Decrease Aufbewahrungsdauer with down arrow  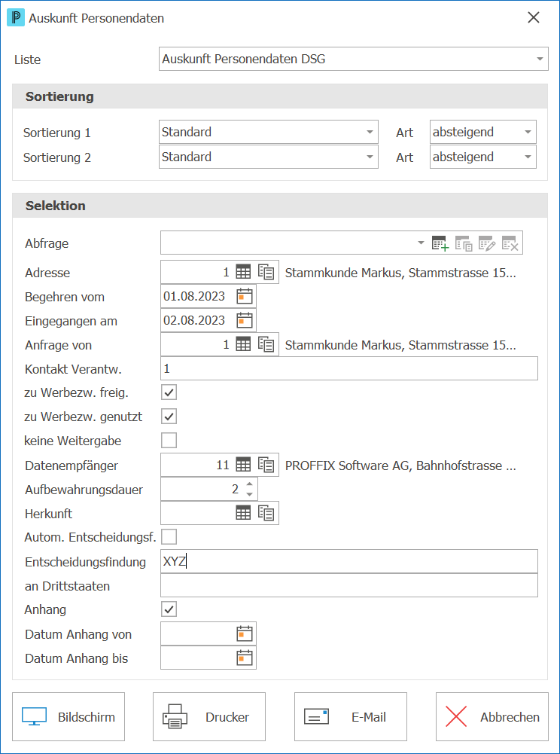pos(249,494)
